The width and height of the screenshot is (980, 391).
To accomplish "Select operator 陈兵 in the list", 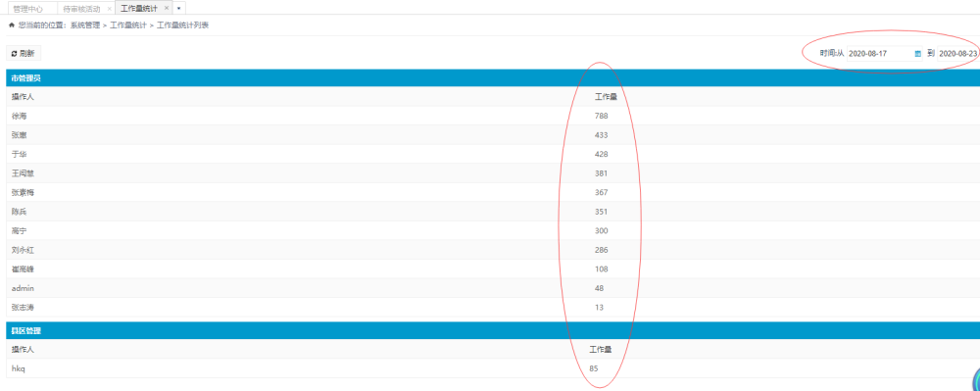I will point(19,212).
